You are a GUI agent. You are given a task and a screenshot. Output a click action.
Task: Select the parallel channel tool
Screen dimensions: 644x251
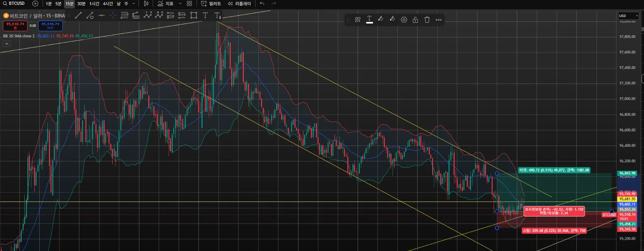coord(125,15)
